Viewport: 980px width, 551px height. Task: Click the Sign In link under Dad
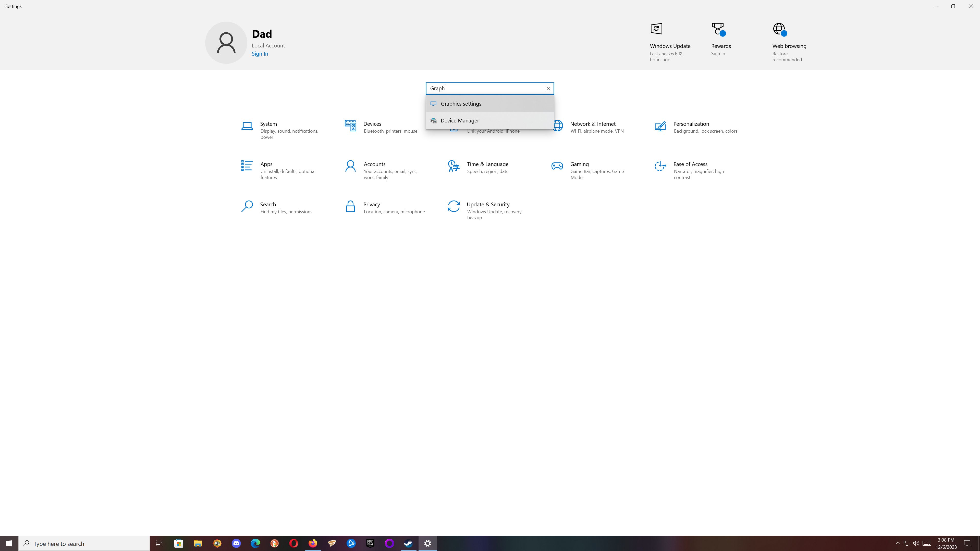pyautogui.click(x=260, y=54)
